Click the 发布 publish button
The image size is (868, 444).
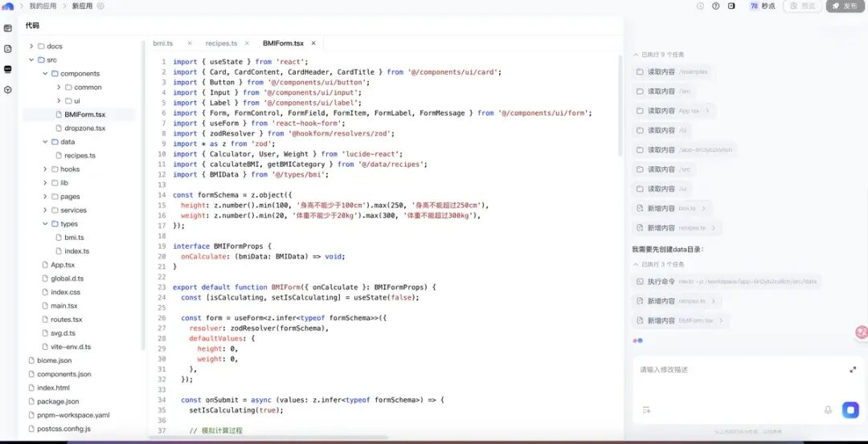tap(845, 6)
